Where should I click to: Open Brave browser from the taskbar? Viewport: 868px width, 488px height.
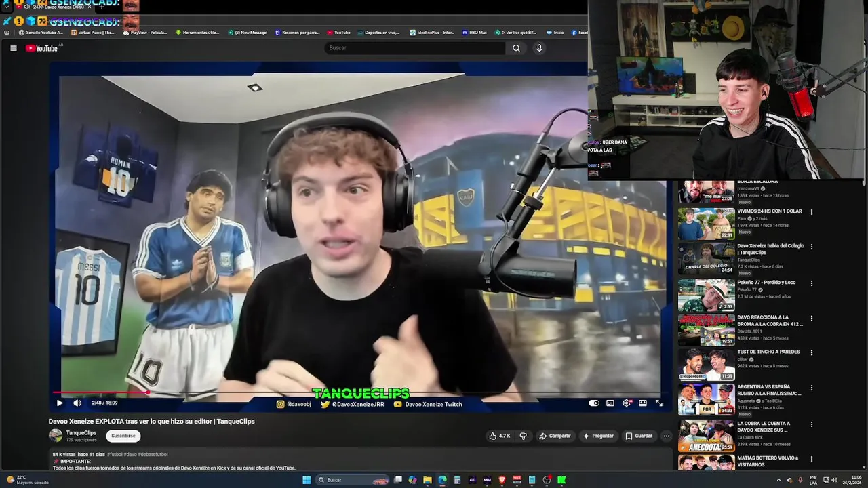[x=502, y=480]
